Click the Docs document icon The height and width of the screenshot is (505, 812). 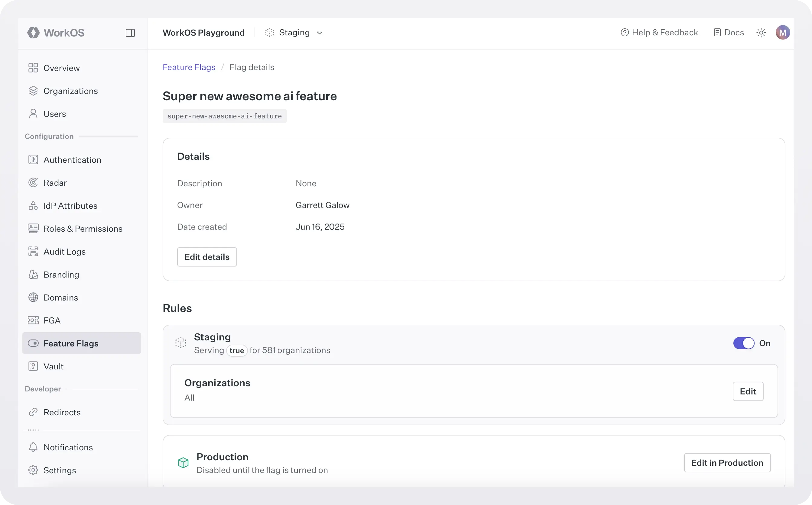717,32
